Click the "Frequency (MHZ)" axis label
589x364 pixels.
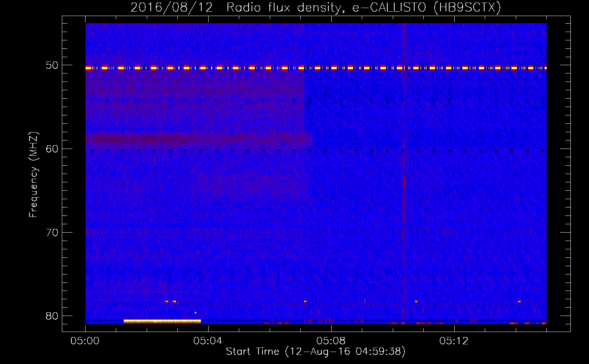33,175
